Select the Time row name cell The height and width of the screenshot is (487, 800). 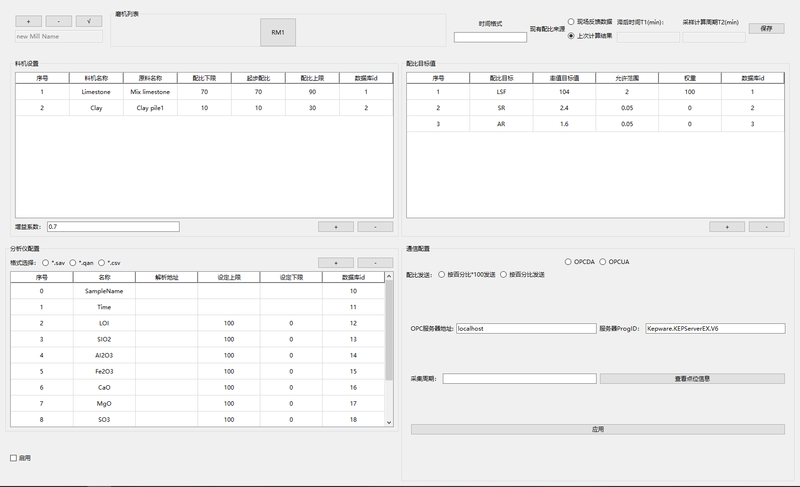(104, 307)
